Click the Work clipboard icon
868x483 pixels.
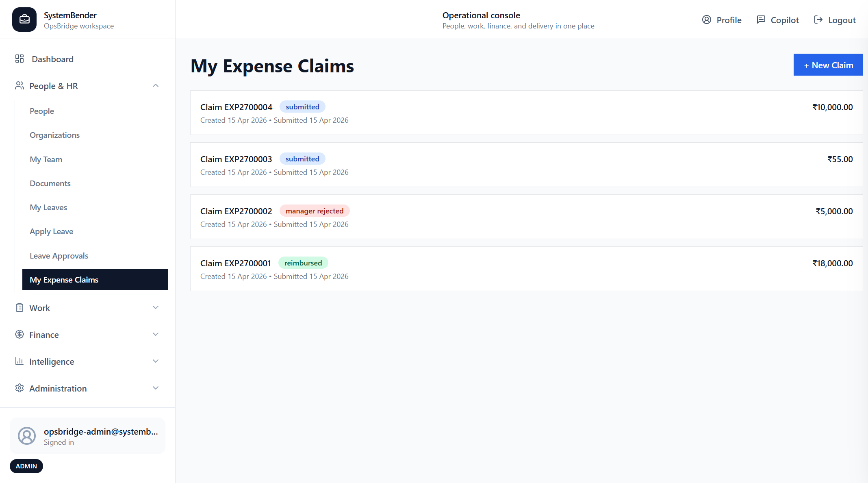pyautogui.click(x=20, y=308)
